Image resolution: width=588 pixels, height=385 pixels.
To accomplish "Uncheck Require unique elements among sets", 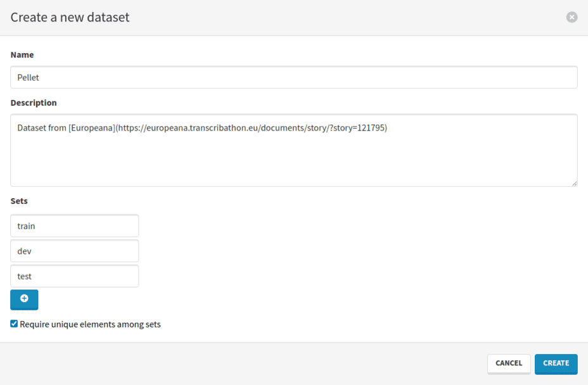I will (14, 324).
